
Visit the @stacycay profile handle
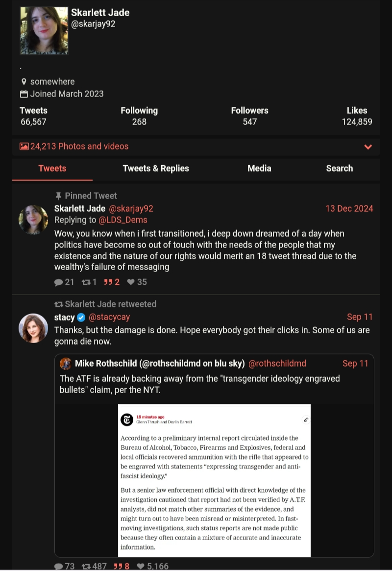coord(109,317)
